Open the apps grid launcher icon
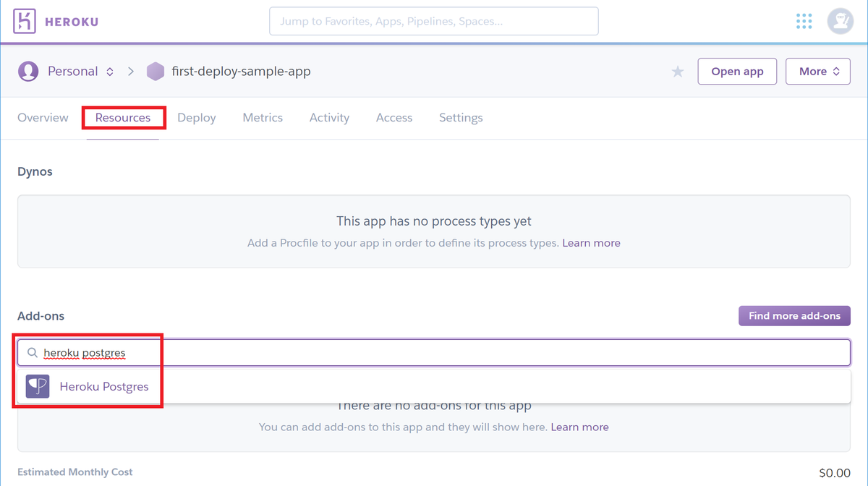Viewport: 868px width, 486px height. click(x=804, y=21)
